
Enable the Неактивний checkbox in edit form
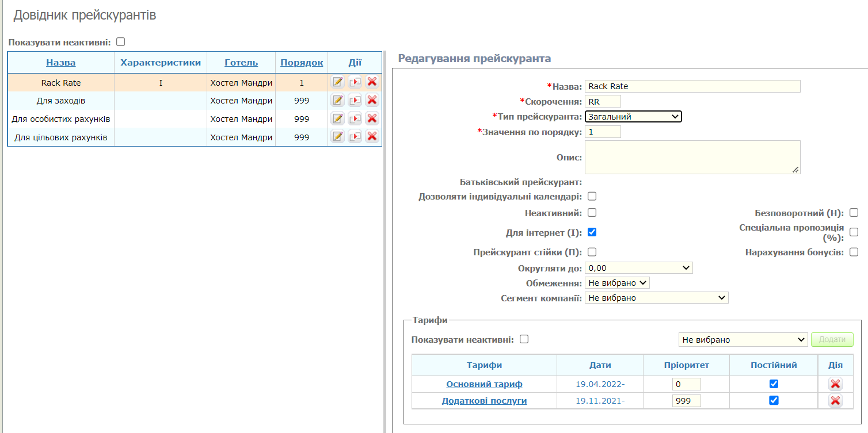tap(592, 213)
